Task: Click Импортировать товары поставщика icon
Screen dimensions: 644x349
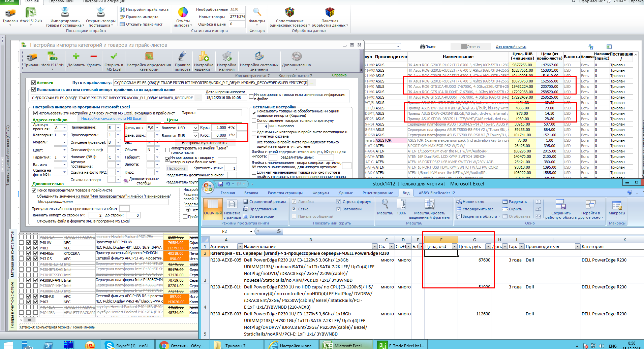Action: (x=65, y=12)
